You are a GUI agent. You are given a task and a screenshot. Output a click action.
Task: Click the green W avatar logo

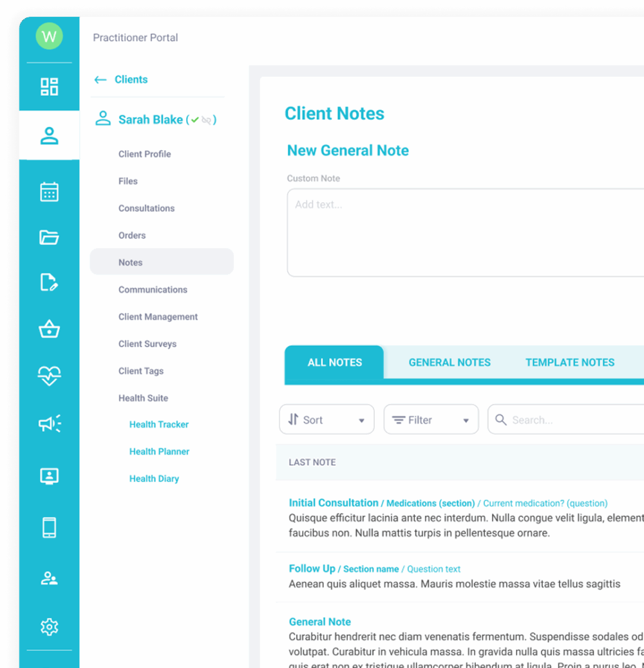point(49,37)
